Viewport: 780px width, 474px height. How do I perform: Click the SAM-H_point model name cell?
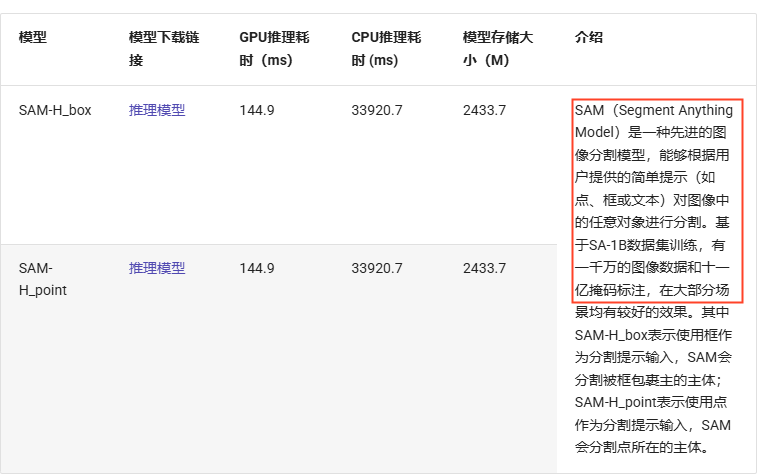43,279
